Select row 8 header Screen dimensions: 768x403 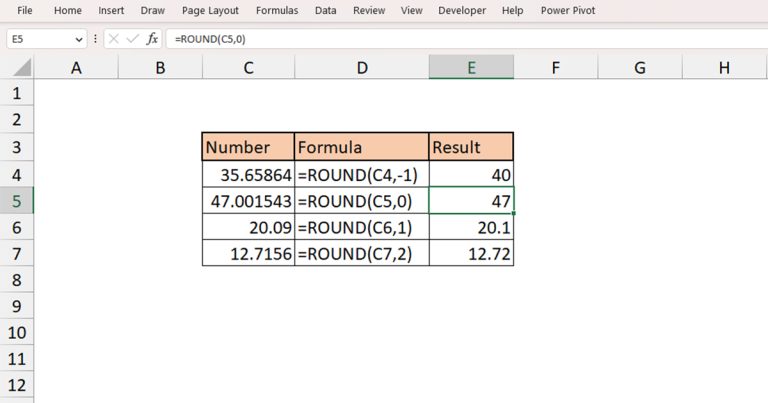[17, 280]
